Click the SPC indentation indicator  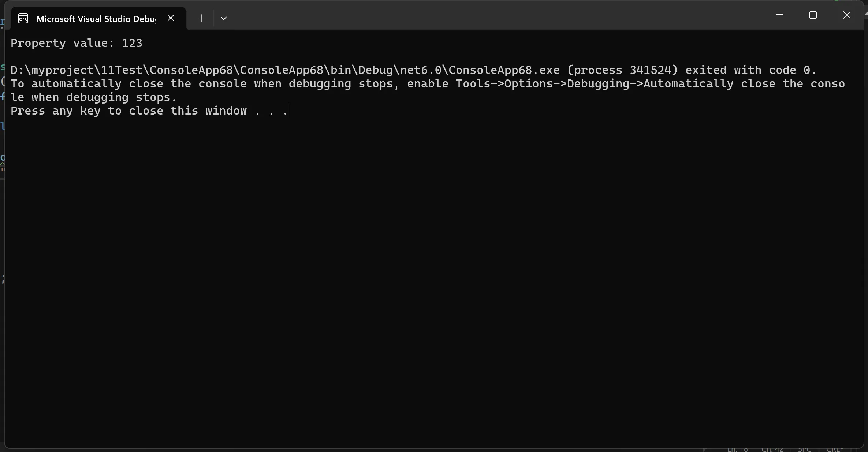[804, 449]
